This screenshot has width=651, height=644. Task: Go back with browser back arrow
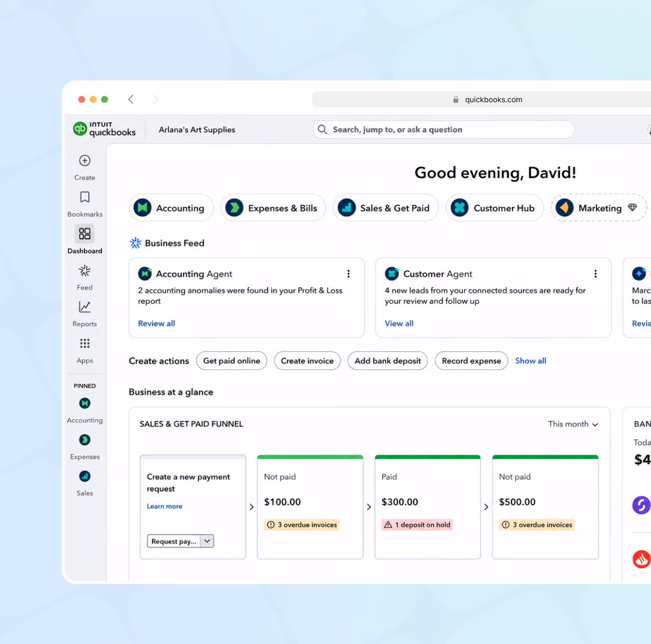point(131,99)
